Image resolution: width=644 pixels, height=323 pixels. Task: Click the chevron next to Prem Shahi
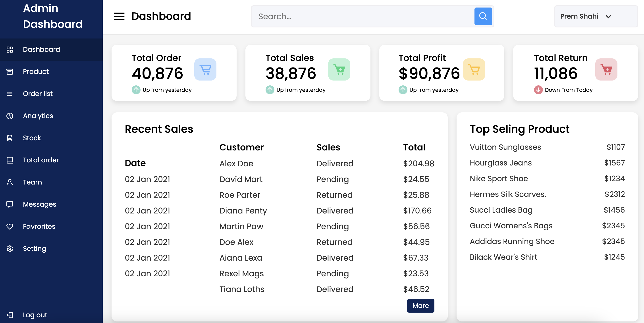608,17
